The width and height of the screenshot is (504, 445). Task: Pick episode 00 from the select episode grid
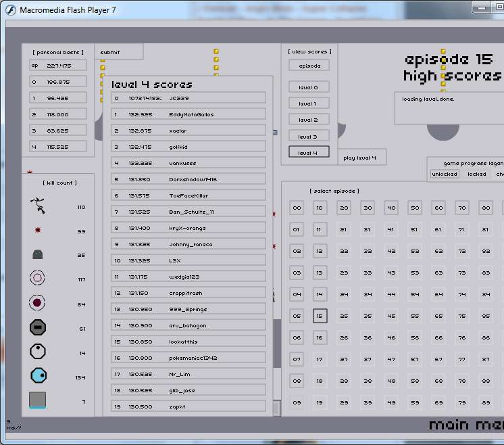coord(297,208)
